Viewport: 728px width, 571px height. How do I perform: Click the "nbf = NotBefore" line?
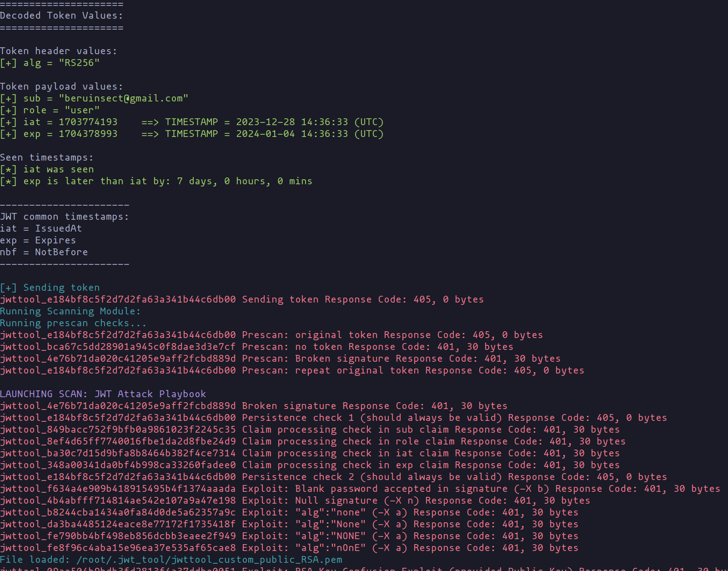click(44, 252)
